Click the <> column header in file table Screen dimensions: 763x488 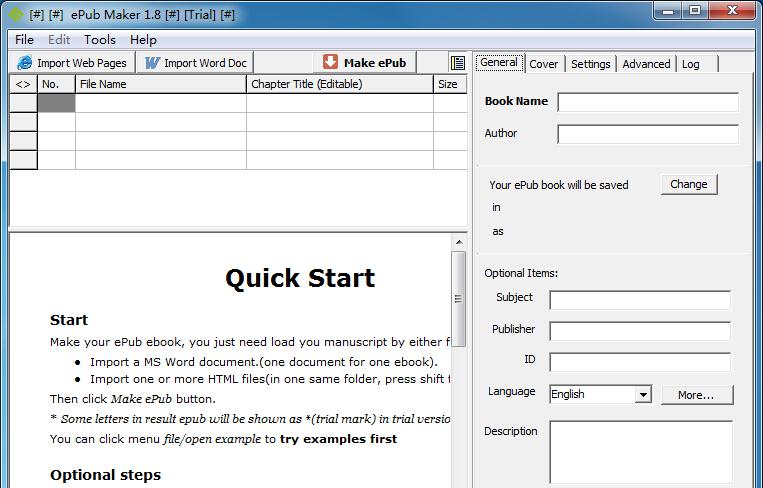point(23,84)
